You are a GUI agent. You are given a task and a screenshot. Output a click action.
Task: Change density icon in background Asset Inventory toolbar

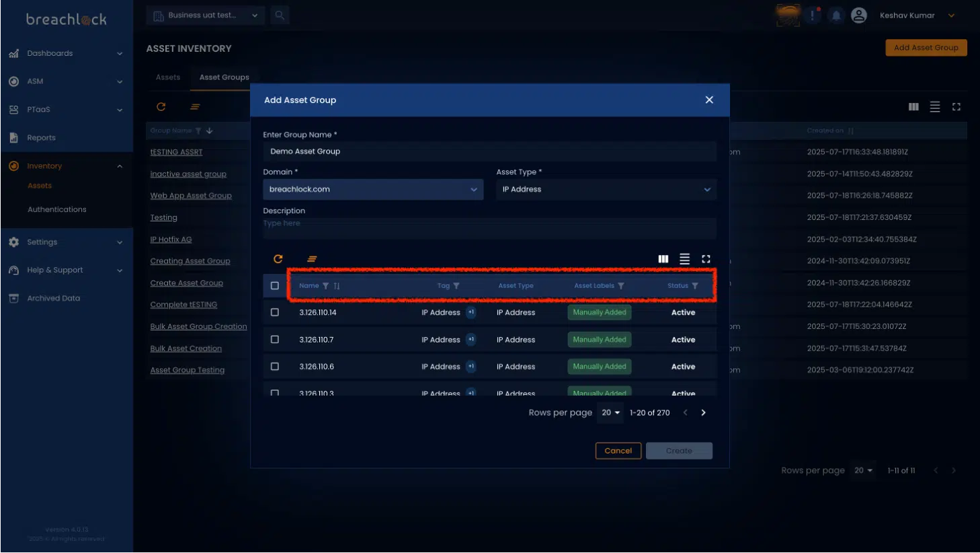coord(935,107)
